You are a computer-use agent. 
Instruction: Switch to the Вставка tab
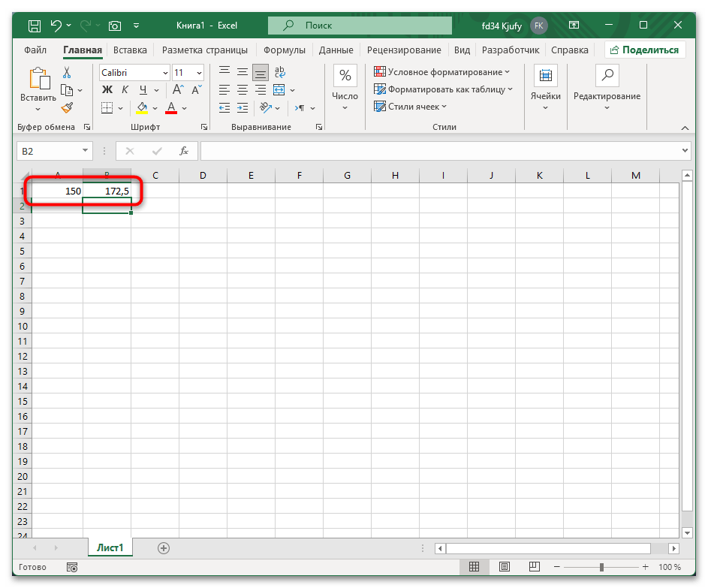[x=130, y=50]
